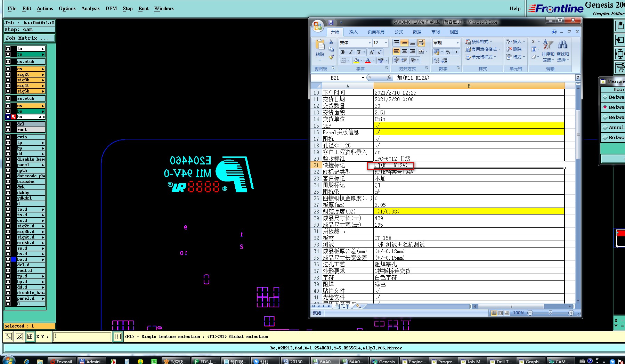
Task: Toggle the visibility box for layer drl
Action: [x=8, y=124]
